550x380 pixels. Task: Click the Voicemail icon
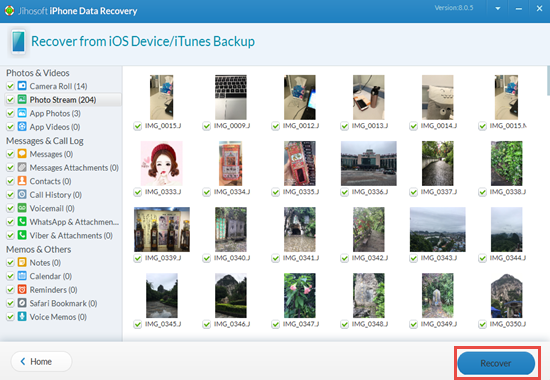coord(22,208)
